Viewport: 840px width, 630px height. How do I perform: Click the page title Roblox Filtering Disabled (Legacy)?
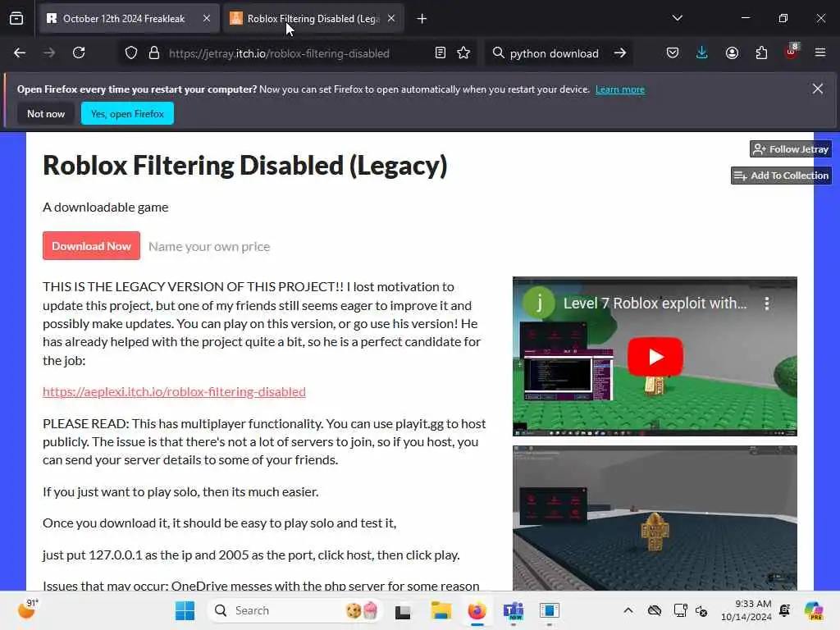244,166
